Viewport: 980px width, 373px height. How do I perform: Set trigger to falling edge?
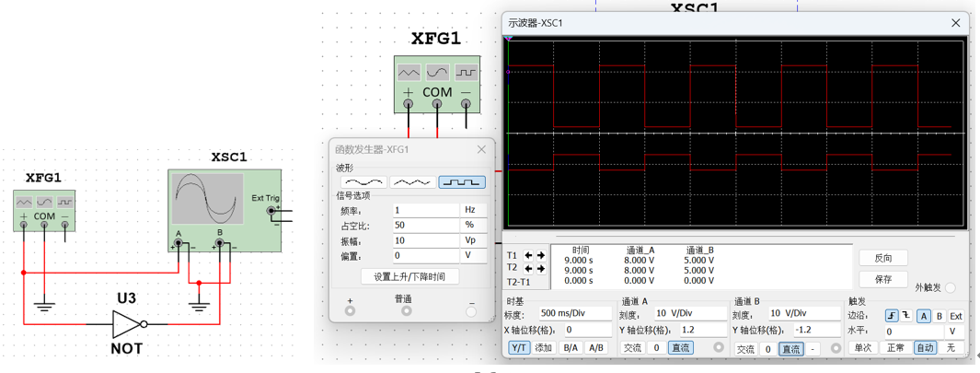click(x=906, y=315)
